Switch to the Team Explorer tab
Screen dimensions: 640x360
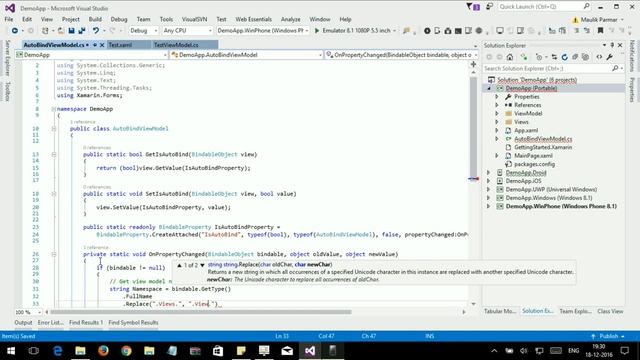point(575,311)
